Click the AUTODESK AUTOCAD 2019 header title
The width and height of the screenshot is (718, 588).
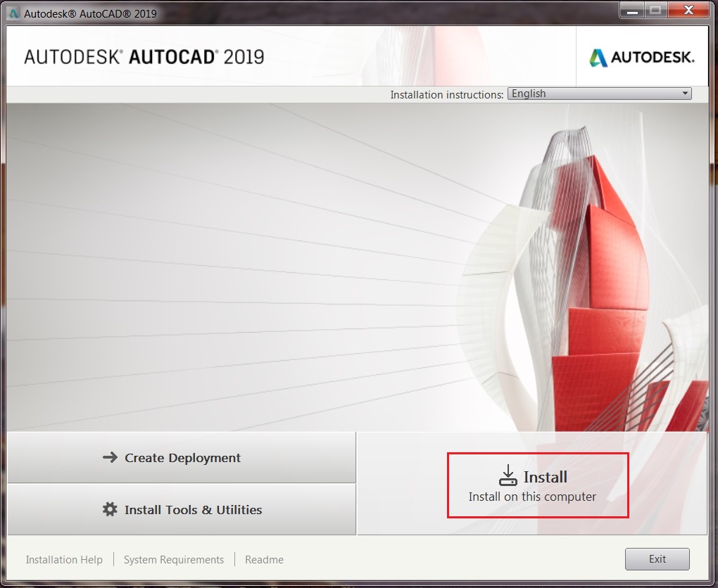pyautogui.click(x=144, y=57)
